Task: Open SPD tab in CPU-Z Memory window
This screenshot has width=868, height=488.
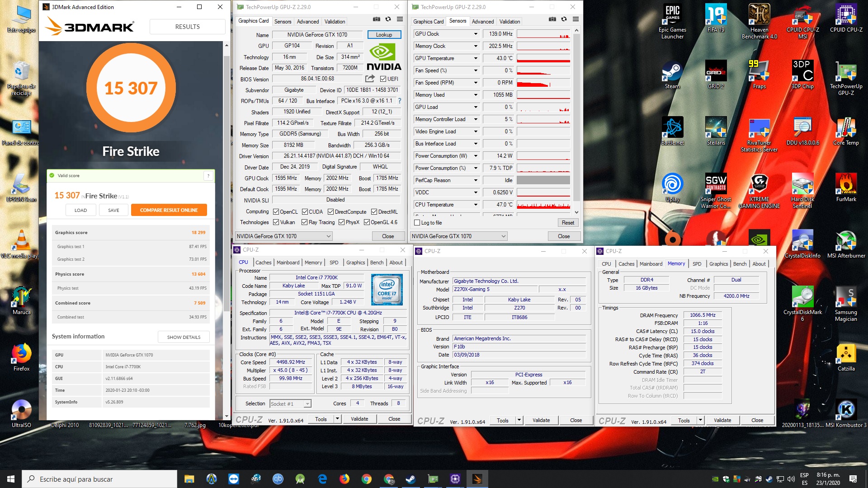Action: point(697,264)
